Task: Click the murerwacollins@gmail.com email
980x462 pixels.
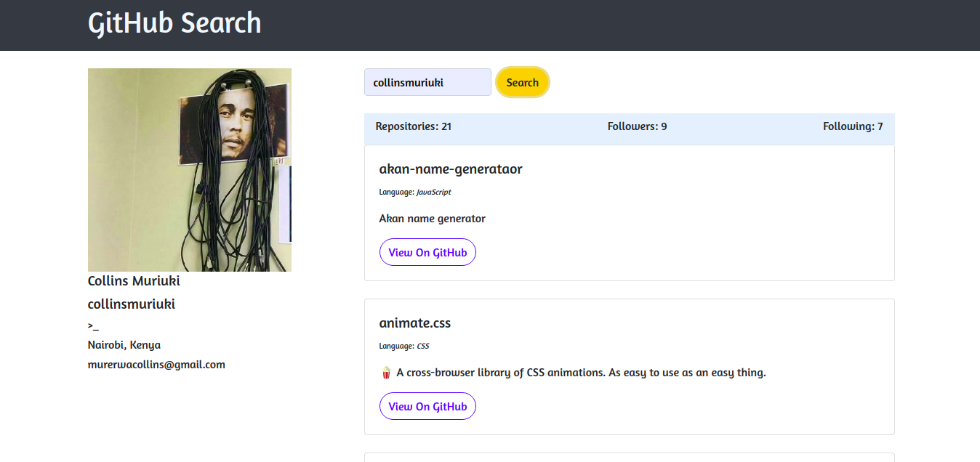Action: click(156, 365)
